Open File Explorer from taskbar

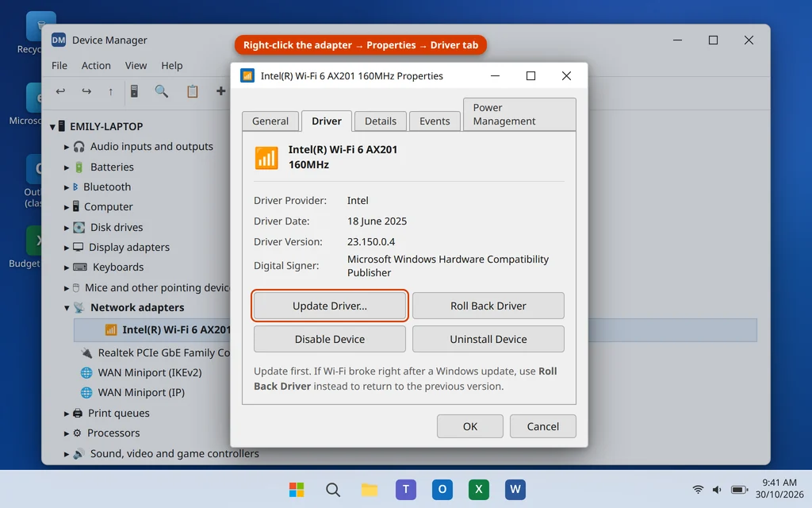coord(370,489)
